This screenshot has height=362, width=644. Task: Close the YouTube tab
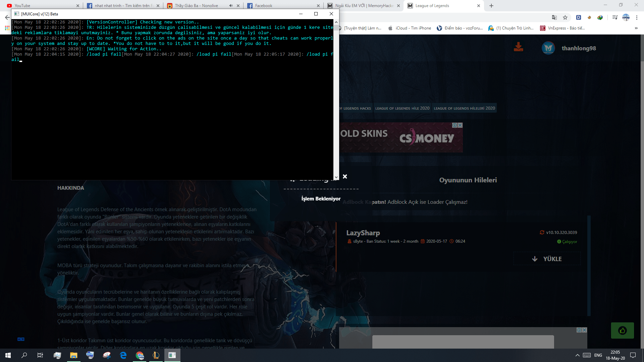[x=78, y=6]
